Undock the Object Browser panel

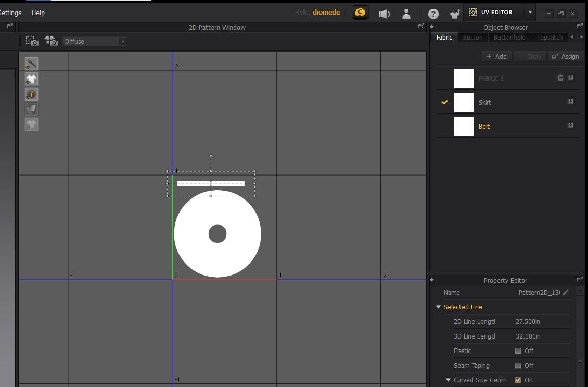point(579,26)
